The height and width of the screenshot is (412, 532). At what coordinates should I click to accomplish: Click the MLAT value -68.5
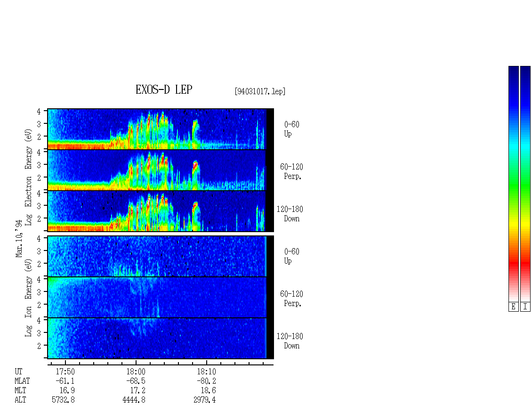(x=136, y=381)
